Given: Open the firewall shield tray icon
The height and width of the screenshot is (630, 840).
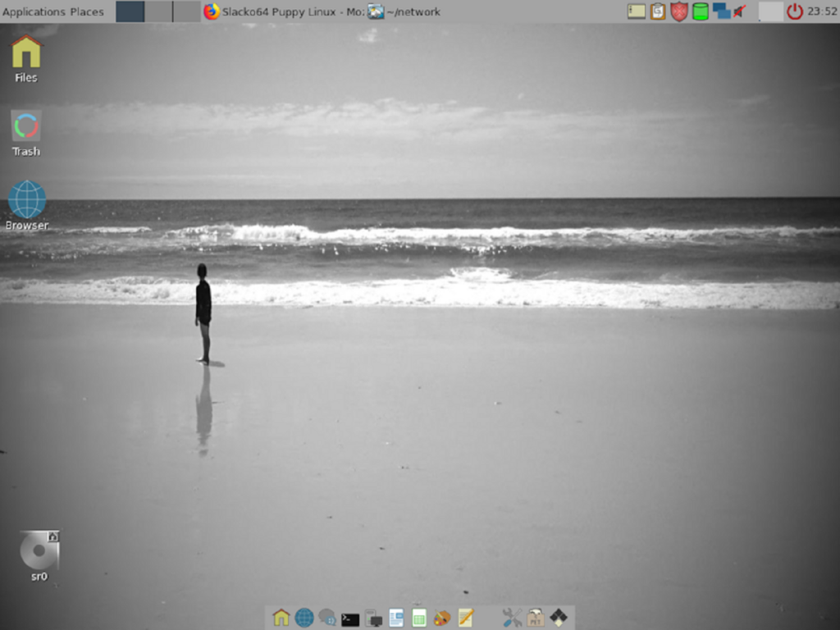Looking at the screenshot, I should point(678,11).
